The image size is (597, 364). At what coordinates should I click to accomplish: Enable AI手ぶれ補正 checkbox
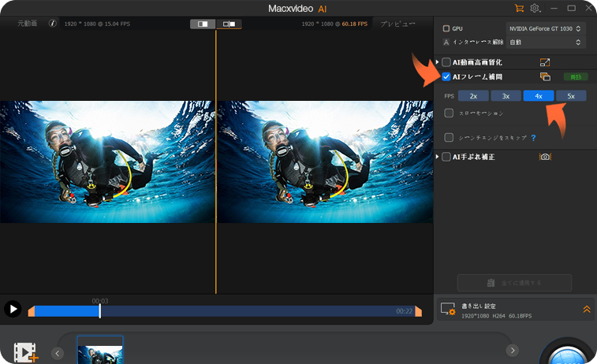[x=446, y=157]
